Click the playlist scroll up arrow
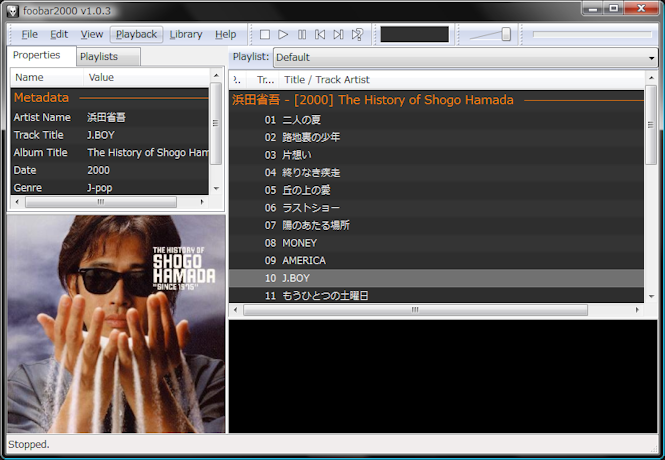The width and height of the screenshot is (665, 460). pos(651,78)
